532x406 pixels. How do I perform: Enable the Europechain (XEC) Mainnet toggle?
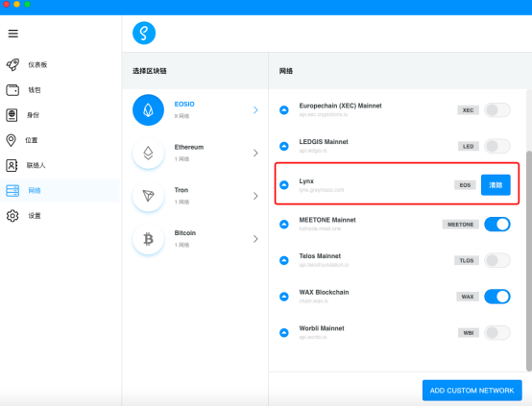pos(497,109)
